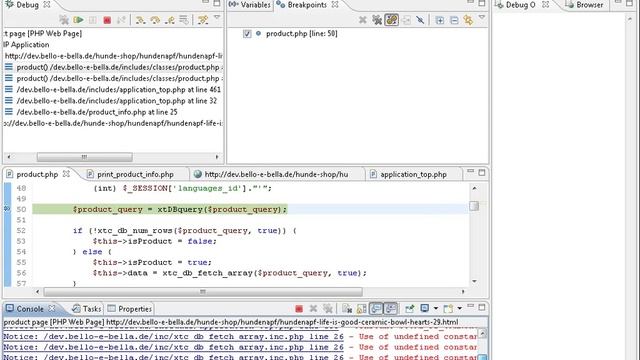This screenshot has width=640, height=360.
Task: Drop to frame in the Debug toolbar
Action: (x=184, y=20)
